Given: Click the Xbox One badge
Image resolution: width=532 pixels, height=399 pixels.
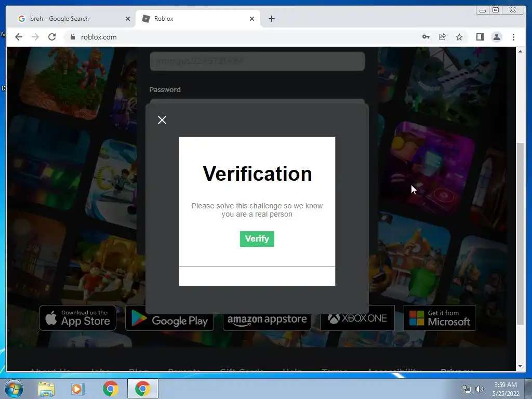Looking at the screenshot, I should click(357, 318).
